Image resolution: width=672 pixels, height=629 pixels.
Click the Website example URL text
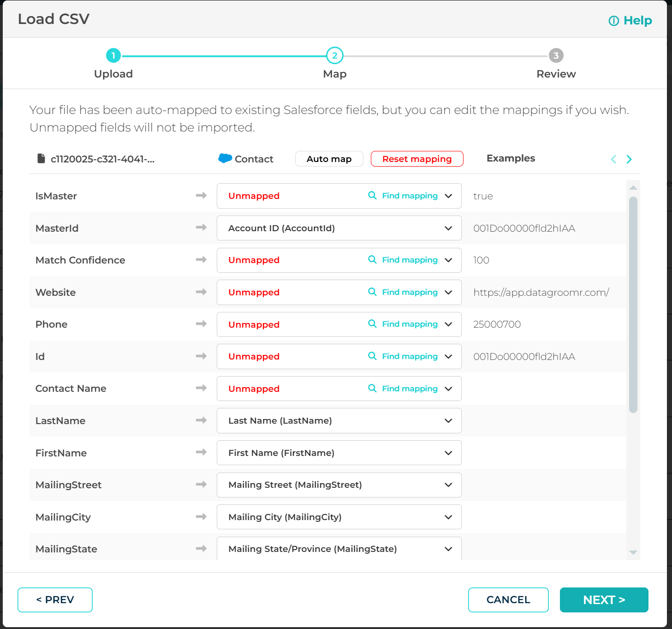(541, 292)
